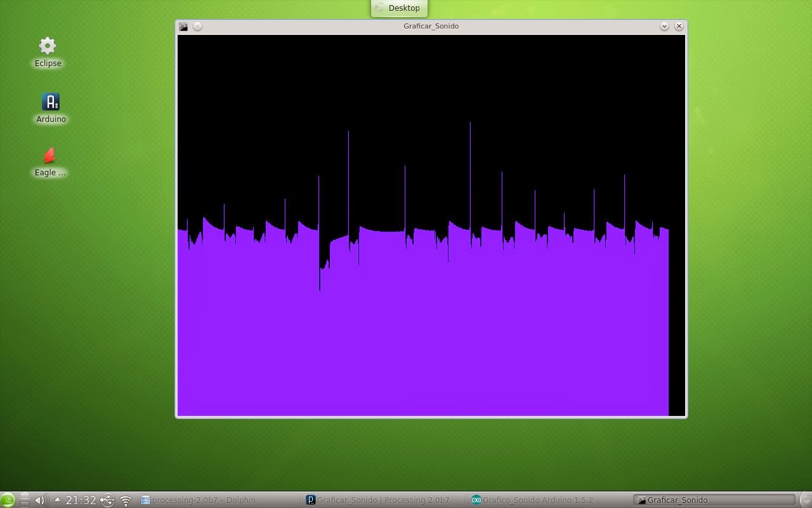Open the Desktop toolbox button at the top
The width and height of the screenshot is (812, 508).
399,8
